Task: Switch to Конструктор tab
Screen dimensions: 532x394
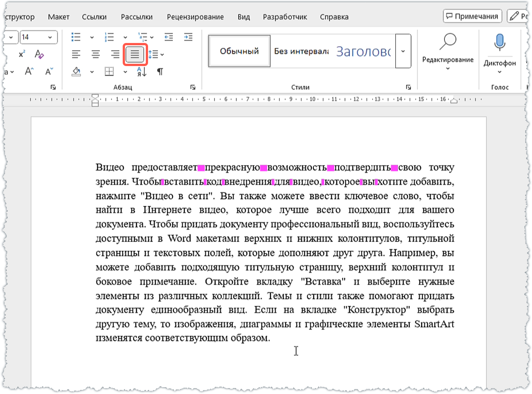Action: 20,17
